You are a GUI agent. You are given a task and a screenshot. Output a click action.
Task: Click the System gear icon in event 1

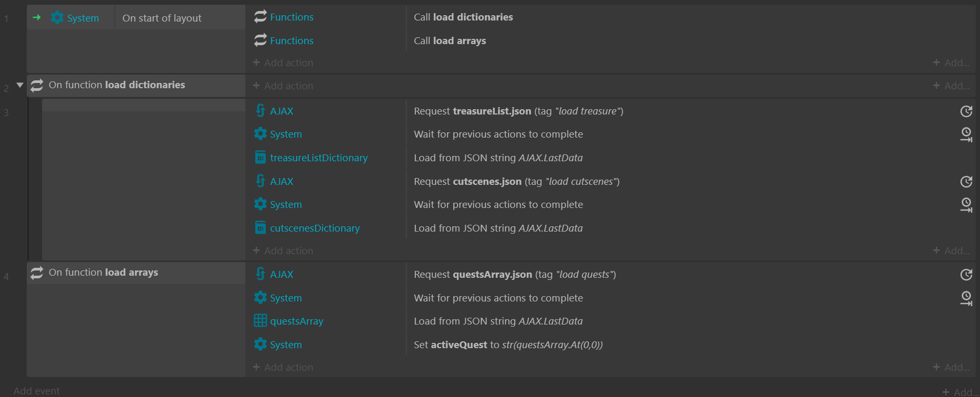click(x=57, y=18)
